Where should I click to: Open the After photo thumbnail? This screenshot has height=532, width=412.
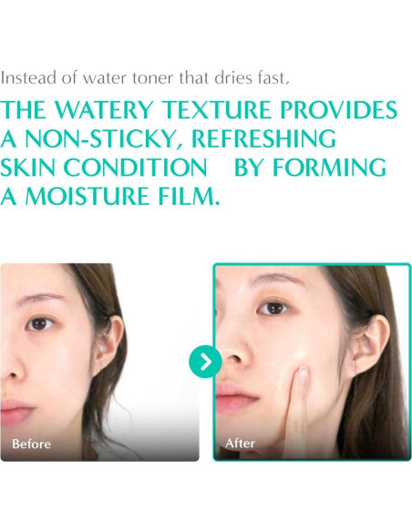click(313, 362)
